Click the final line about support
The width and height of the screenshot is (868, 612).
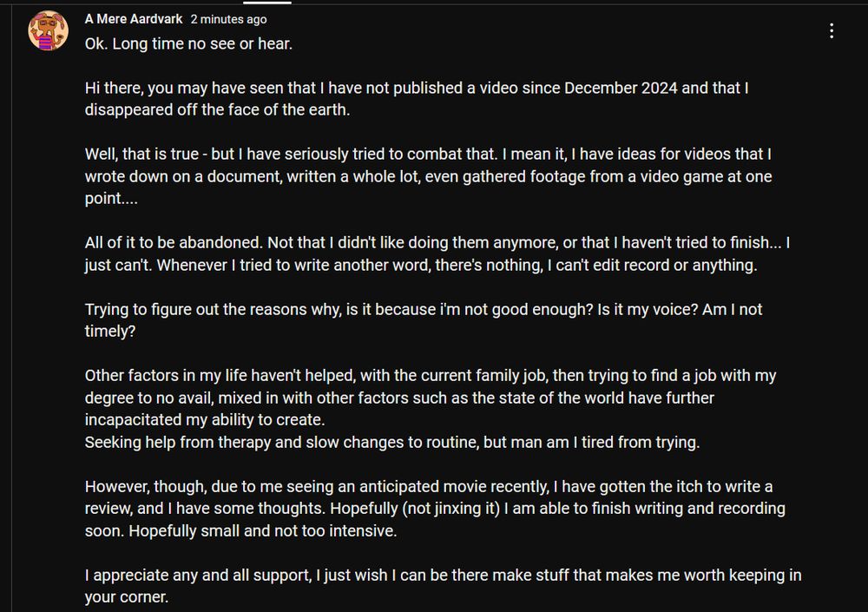point(443,585)
